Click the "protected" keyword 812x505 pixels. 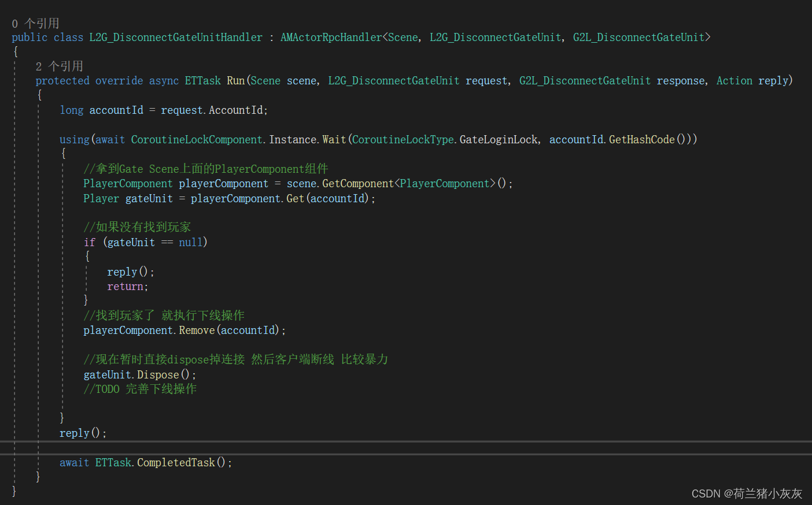(62, 81)
